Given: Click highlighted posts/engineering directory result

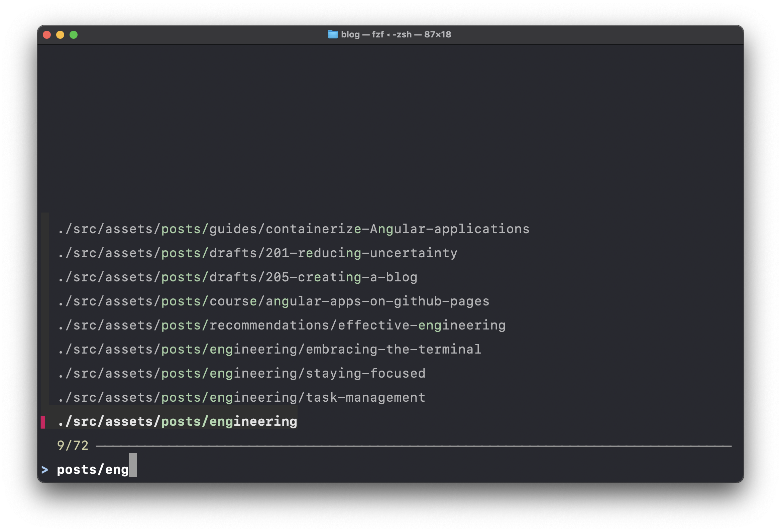Looking at the screenshot, I should [x=177, y=422].
